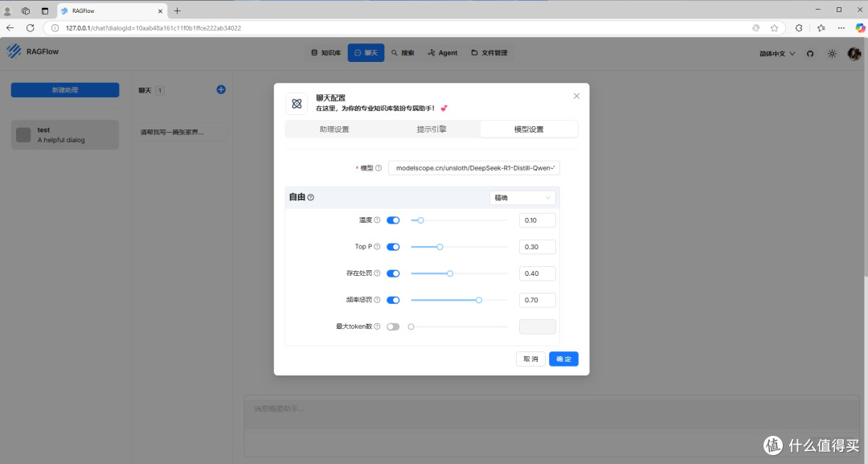Click the 新建助理 button

tap(65, 90)
